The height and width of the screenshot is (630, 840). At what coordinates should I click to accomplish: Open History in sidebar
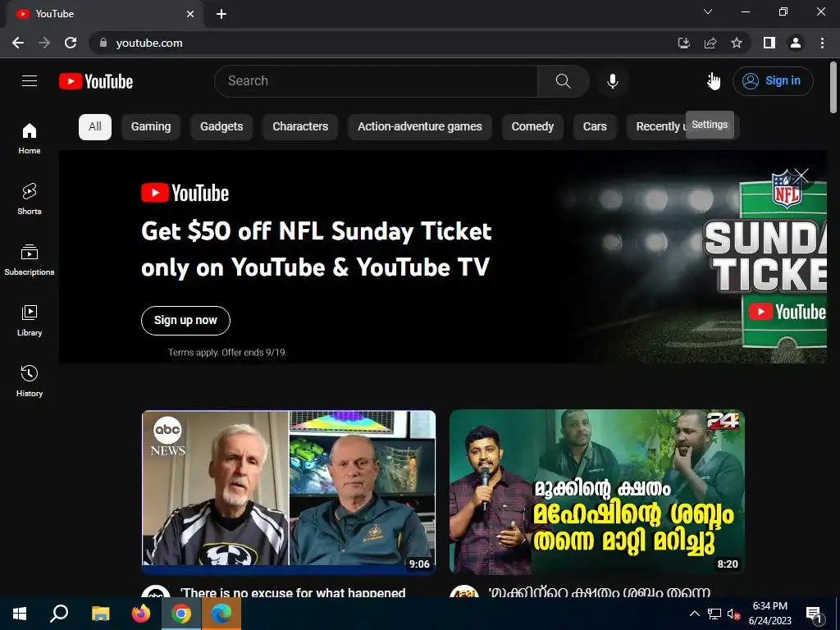[x=30, y=381]
